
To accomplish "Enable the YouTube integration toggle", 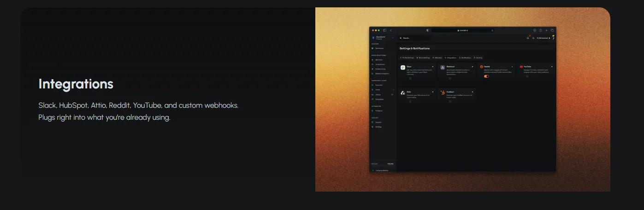I will click(527, 76).
